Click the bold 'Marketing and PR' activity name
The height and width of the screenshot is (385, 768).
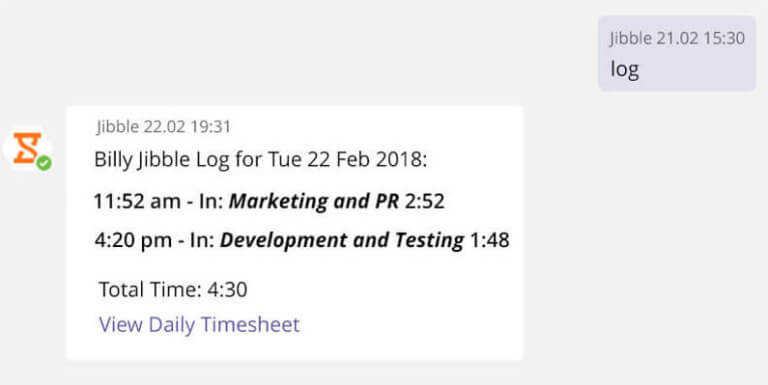click(314, 201)
